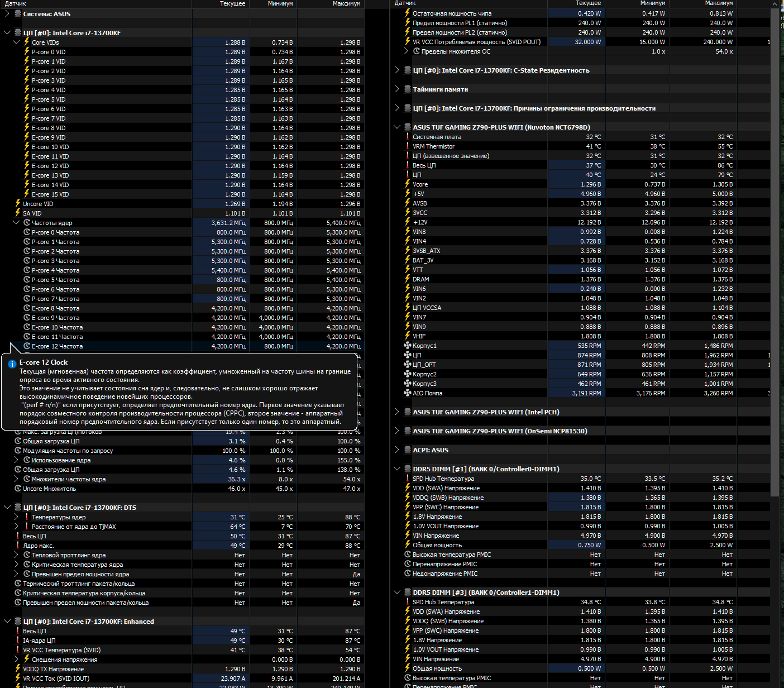Click the fan icon of AIO Помпа
The height and width of the screenshot is (688, 784).
click(407, 393)
